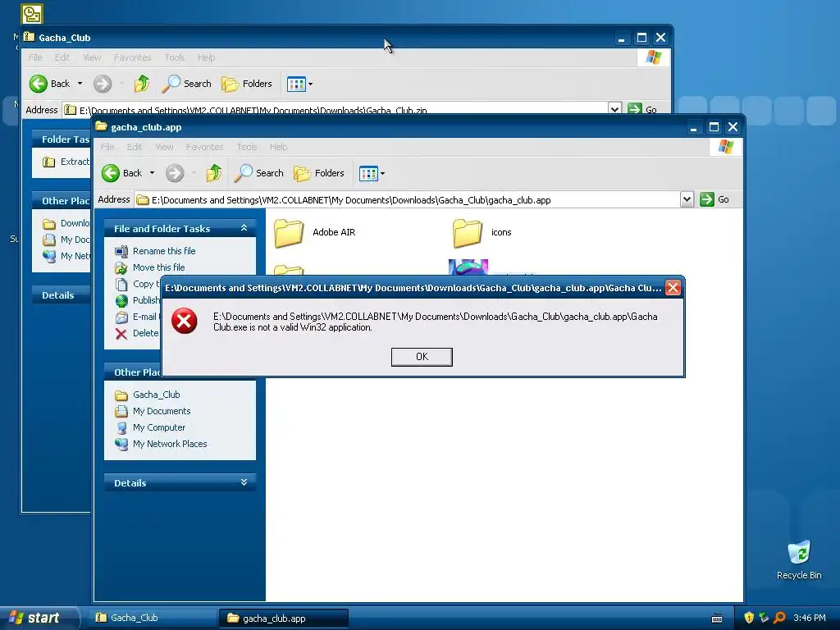Click the red error icon in dialog
Viewport: 840px width, 630px height.
pos(185,321)
